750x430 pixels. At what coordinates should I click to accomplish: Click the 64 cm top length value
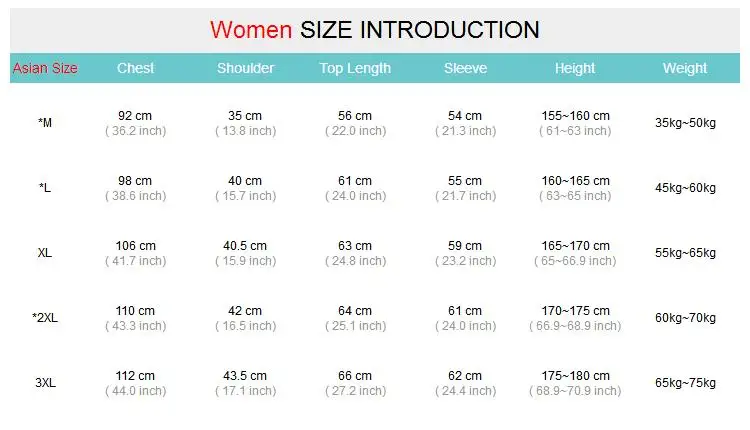pyautogui.click(x=355, y=311)
